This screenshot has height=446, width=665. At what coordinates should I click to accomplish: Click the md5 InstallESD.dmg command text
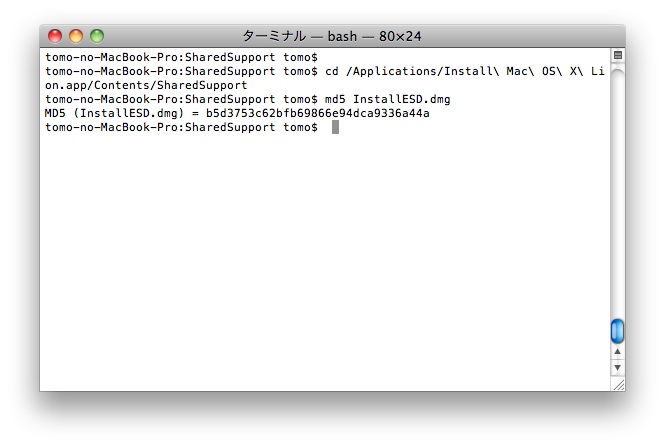click(x=387, y=99)
